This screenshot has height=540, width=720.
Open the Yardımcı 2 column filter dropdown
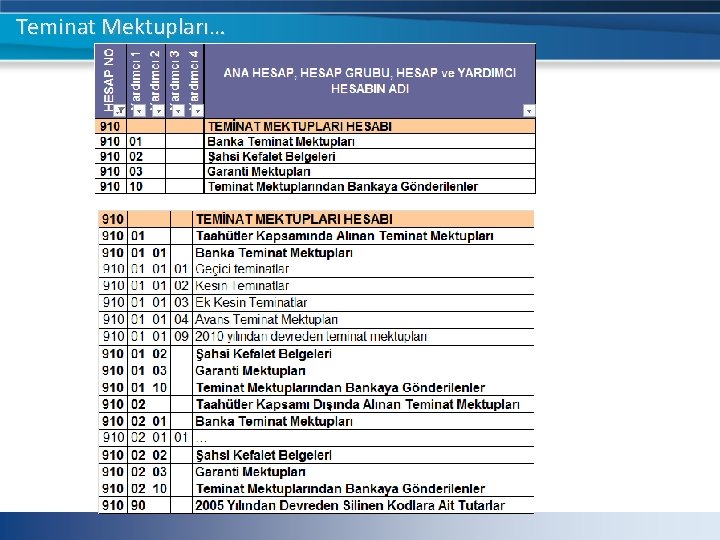point(158,110)
